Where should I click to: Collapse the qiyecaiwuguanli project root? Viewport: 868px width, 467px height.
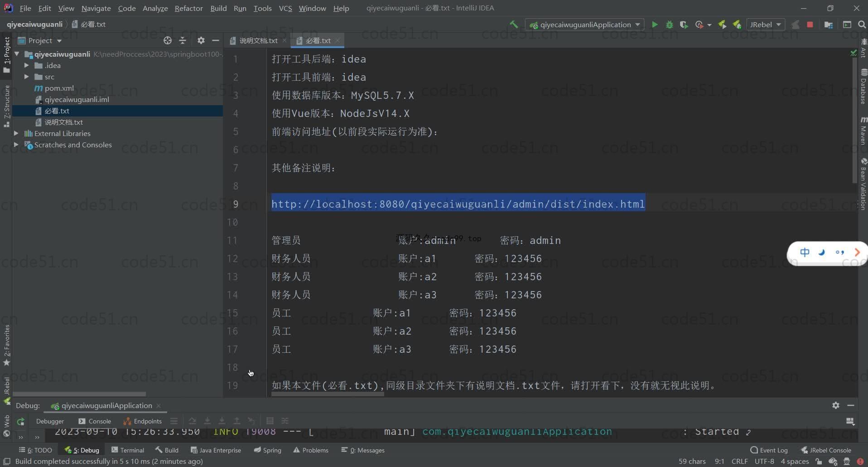coord(17,54)
